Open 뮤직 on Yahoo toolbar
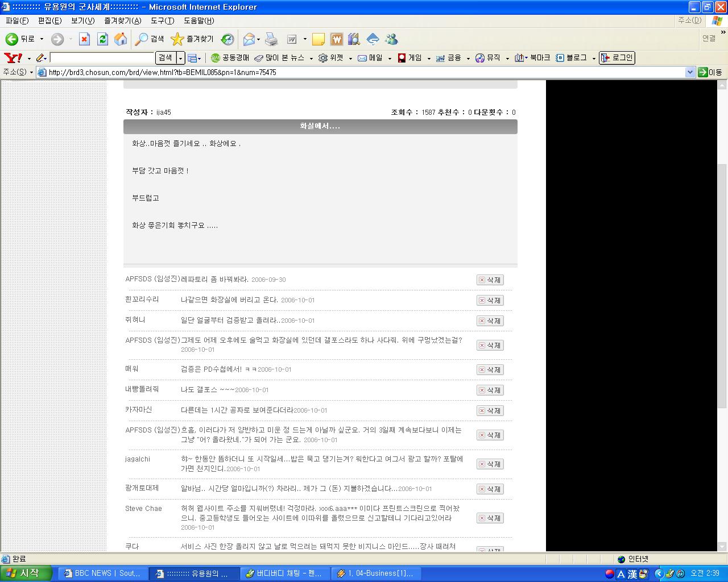The image size is (728, 582). (x=488, y=58)
